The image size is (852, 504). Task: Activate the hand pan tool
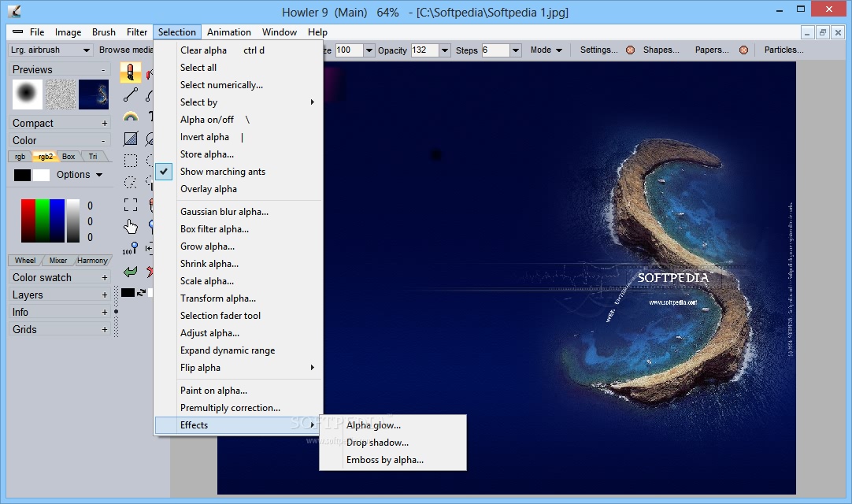click(131, 226)
